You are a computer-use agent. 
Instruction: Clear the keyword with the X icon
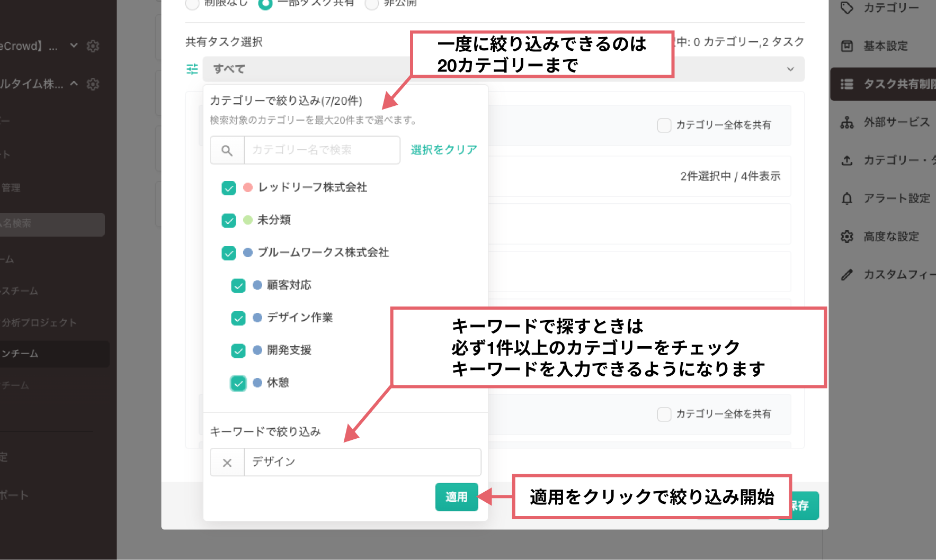tap(227, 463)
